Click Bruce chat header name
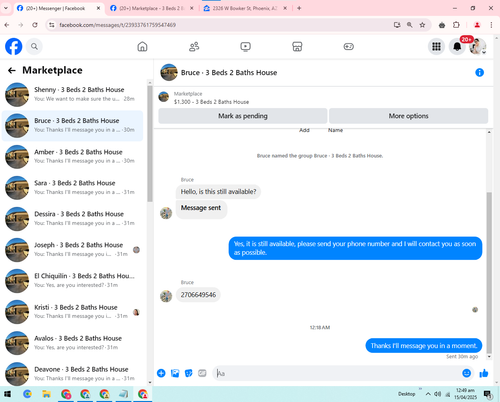Viewport: 500px width, 402px height. (x=229, y=73)
